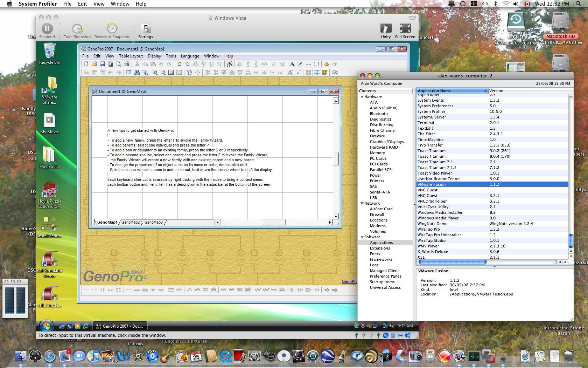Click the increase font size icon in GenoPro
Viewport: 588px width, 368px height.
point(290,73)
